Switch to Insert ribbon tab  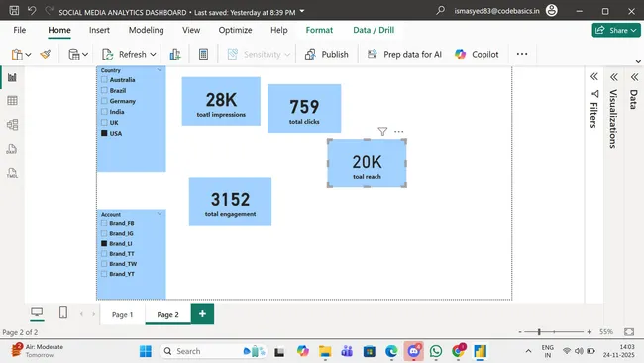(99, 30)
